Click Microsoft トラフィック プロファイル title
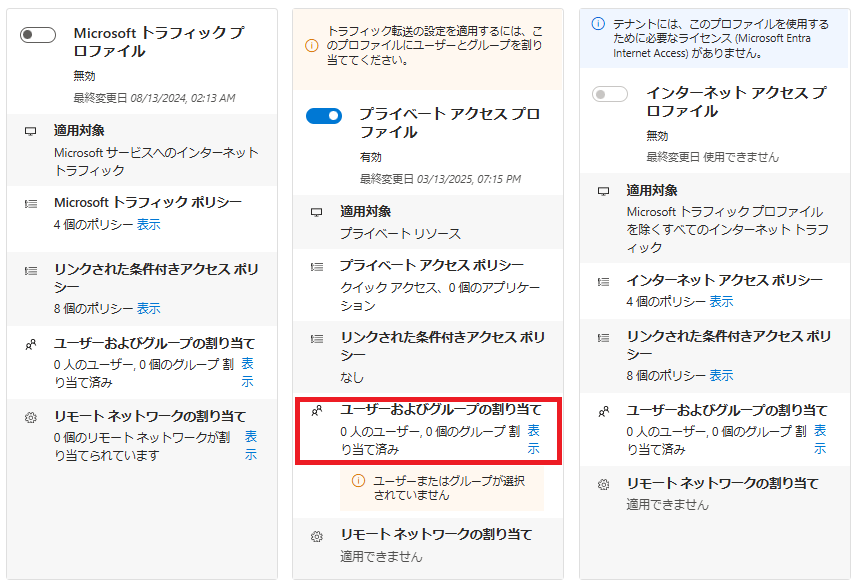Image resolution: width=859 pixels, height=586 pixels. pos(159,42)
